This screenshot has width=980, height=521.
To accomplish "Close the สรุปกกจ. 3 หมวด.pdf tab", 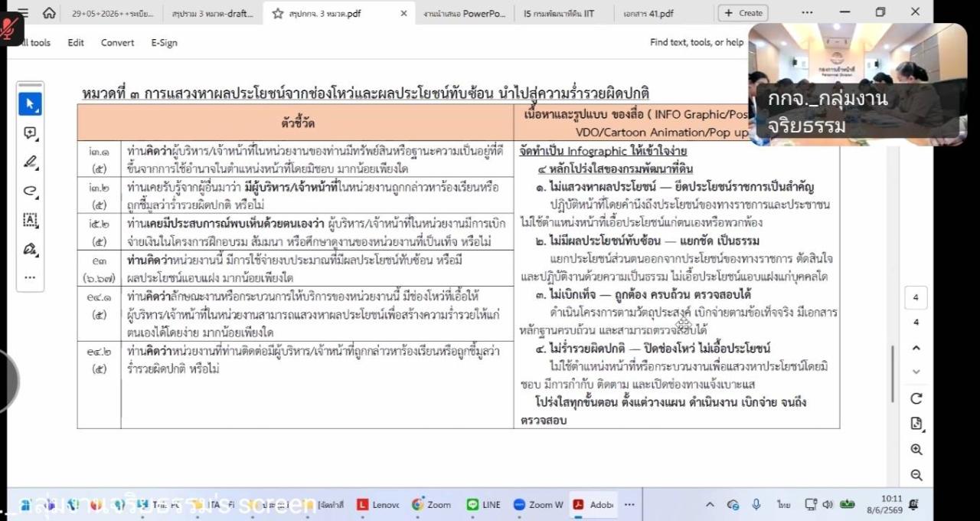I will click(x=403, y=13).
